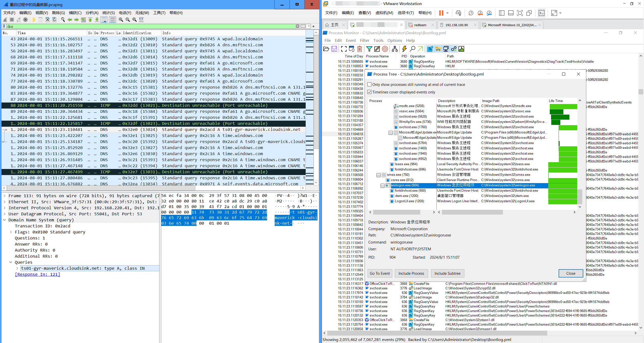The height and width of the screenshot is (343, 644).
Task: Open the Filter funnel in Process Monitor
Action: 369,49
